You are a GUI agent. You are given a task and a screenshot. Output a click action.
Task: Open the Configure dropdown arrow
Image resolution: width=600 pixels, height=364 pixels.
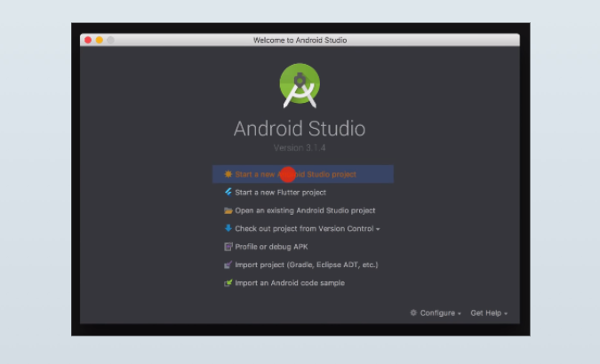coord(460,314)
